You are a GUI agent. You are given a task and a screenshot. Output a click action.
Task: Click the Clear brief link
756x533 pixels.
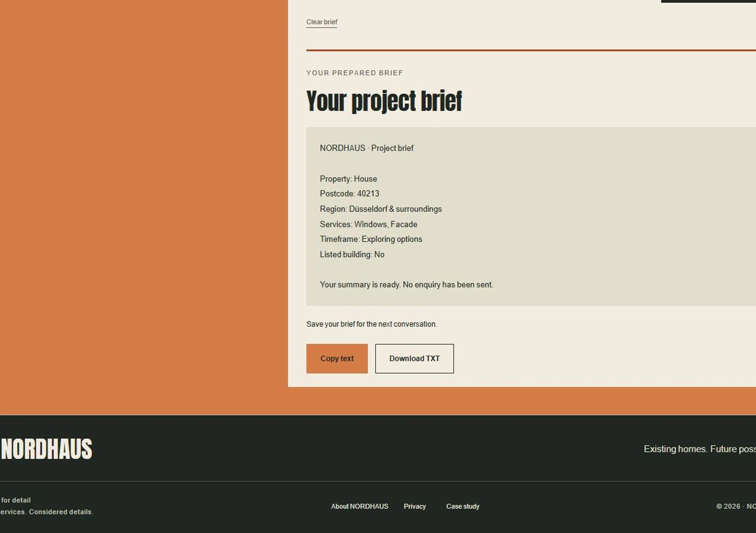[321, 22]
